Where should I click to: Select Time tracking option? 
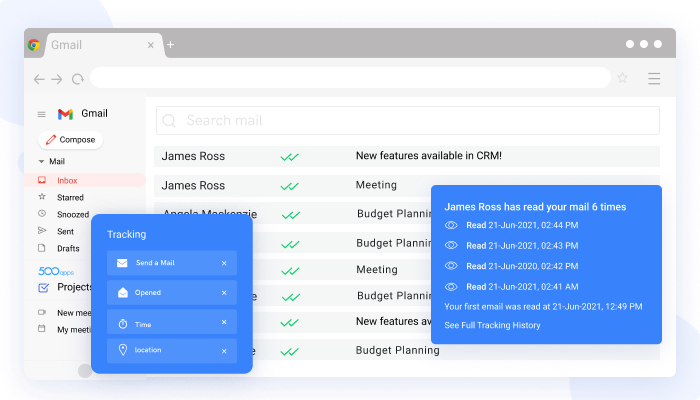coord(172,322)
